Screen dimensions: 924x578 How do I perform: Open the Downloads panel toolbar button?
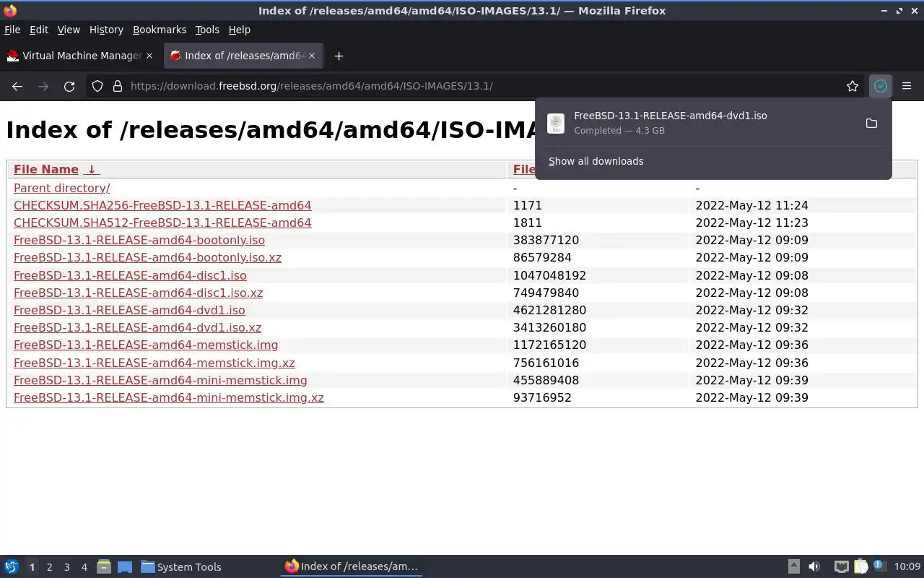[x=880, y=86]
